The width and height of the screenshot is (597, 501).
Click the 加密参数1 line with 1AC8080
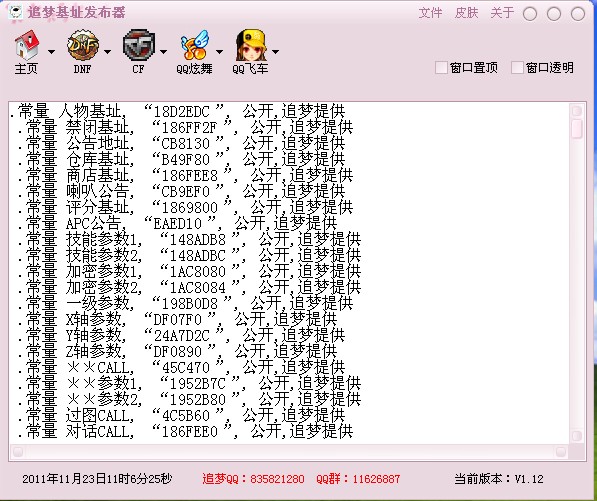pos(189,271)
